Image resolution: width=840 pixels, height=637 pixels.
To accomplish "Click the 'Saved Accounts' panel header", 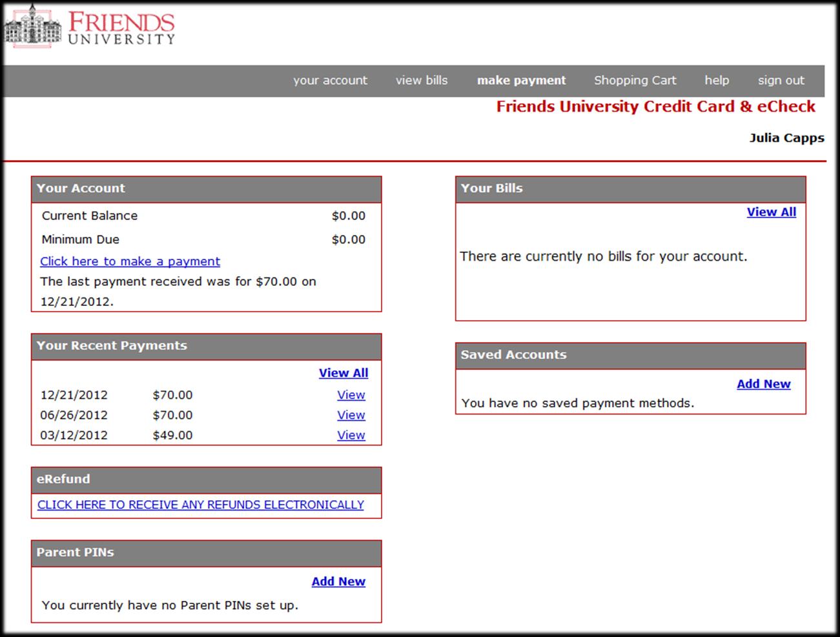I will point(631,356).
